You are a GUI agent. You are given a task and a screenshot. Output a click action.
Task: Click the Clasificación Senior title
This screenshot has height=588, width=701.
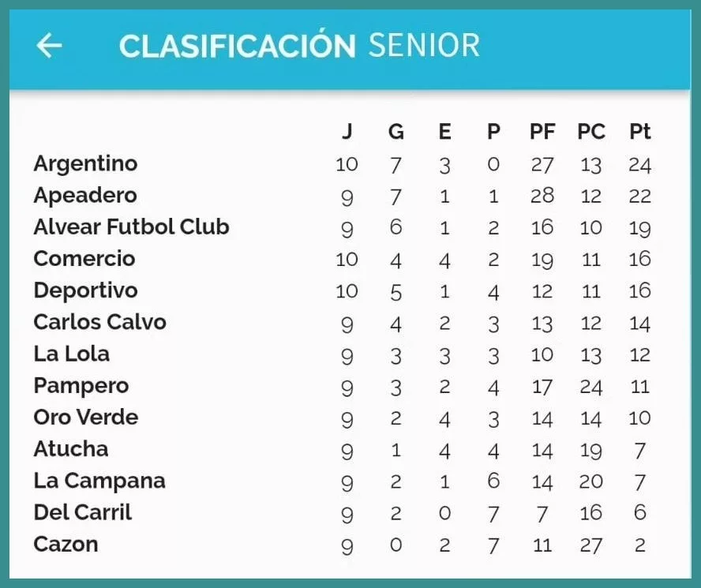point(299,46)
